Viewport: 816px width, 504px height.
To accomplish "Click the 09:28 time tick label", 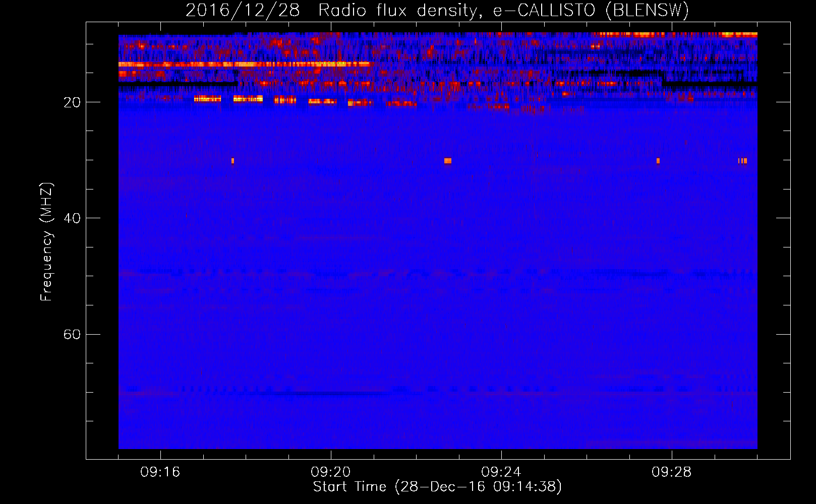I will [672, 472].
